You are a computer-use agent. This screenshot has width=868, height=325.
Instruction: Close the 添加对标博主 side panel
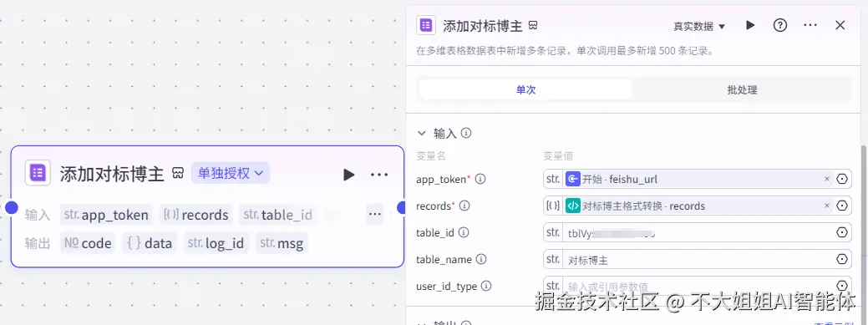click(x=840, y=25)
